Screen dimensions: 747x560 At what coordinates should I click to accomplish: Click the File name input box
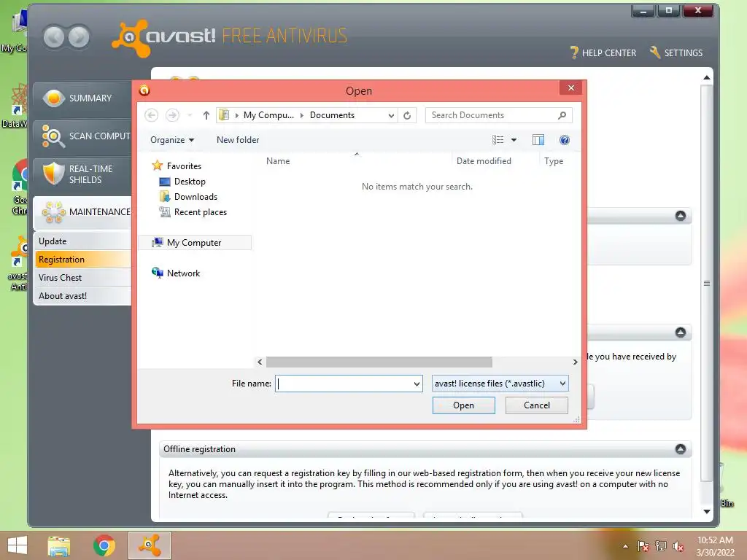pos(344,384)
